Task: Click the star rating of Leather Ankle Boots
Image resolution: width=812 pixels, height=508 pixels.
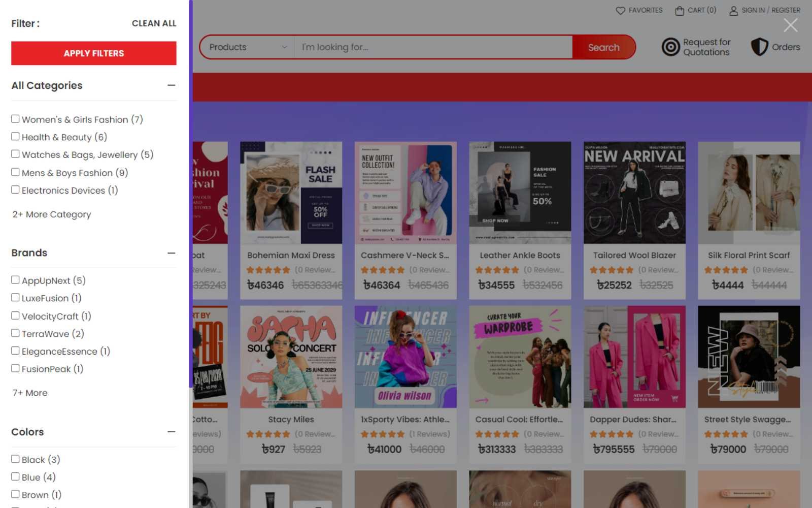Action: pyautogui.click(x=497, y=270)
